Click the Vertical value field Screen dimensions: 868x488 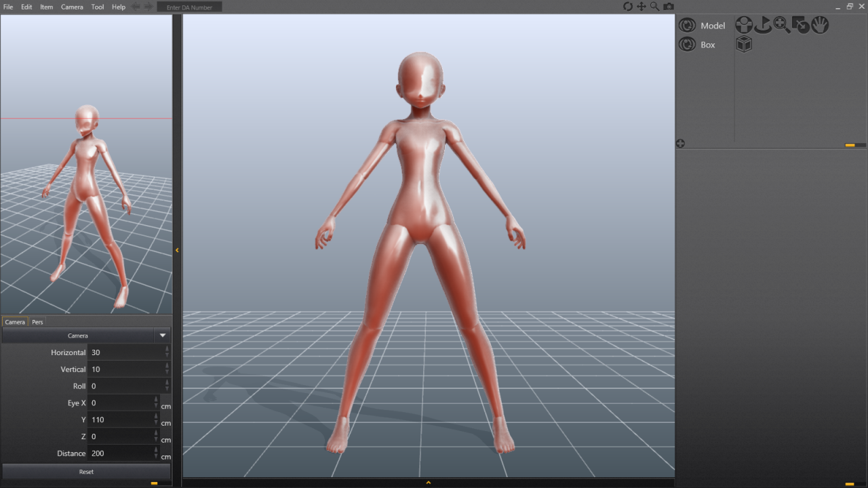tap(125, 369)
